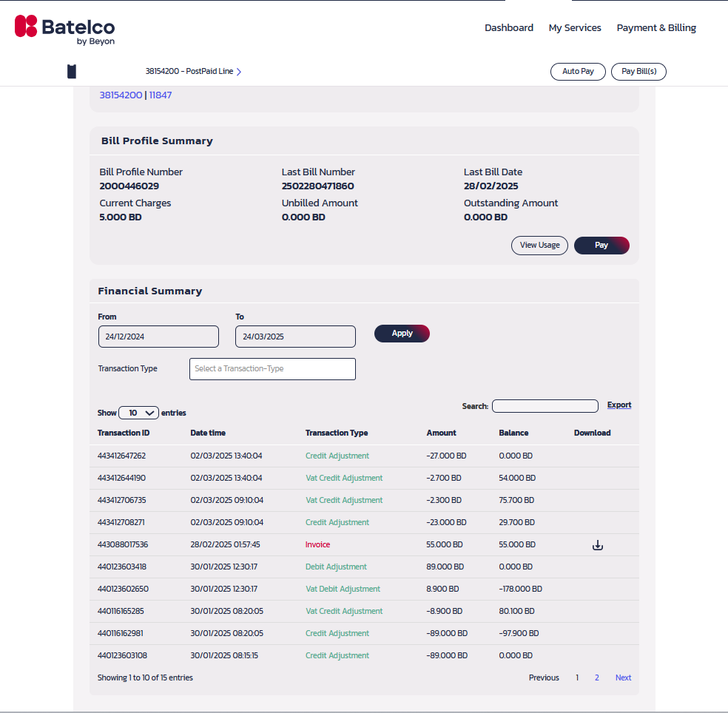Select transaction ID 440116162981
728x713 pixels.
click(x=121, y=634)
